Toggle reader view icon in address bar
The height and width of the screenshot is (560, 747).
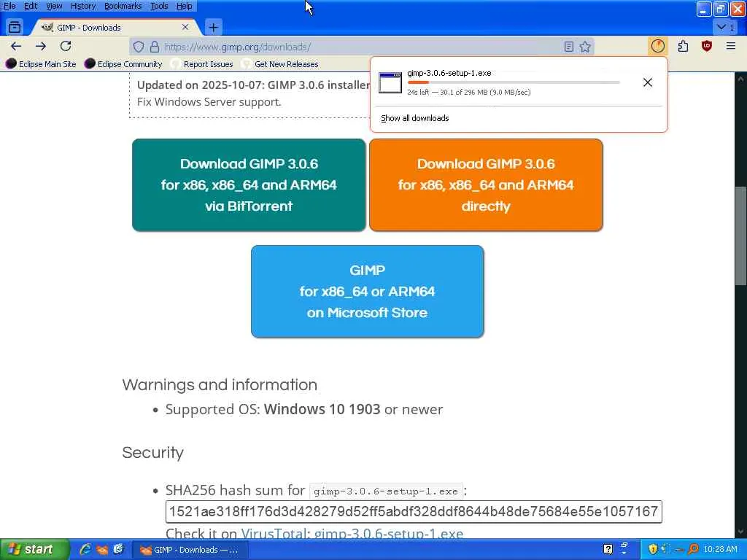[568, 47]
